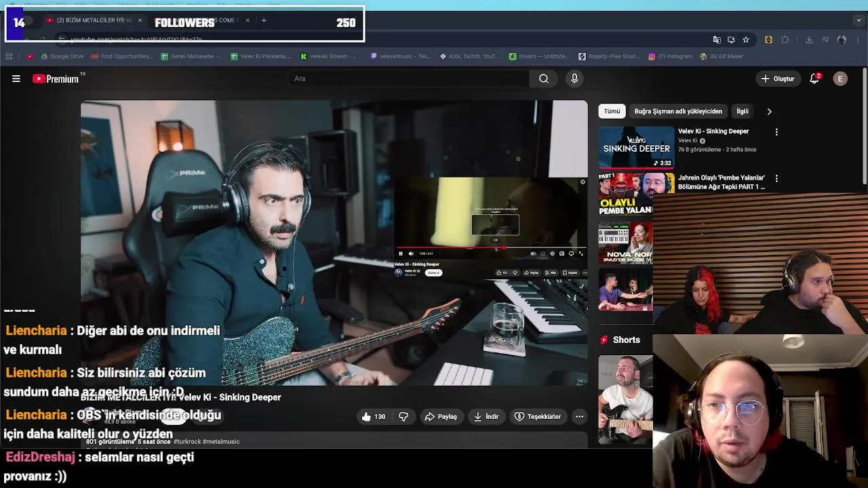The image size is (868, 488).
Task: Focus the 'Ara' search input field
Action: (x=409, y=79)
